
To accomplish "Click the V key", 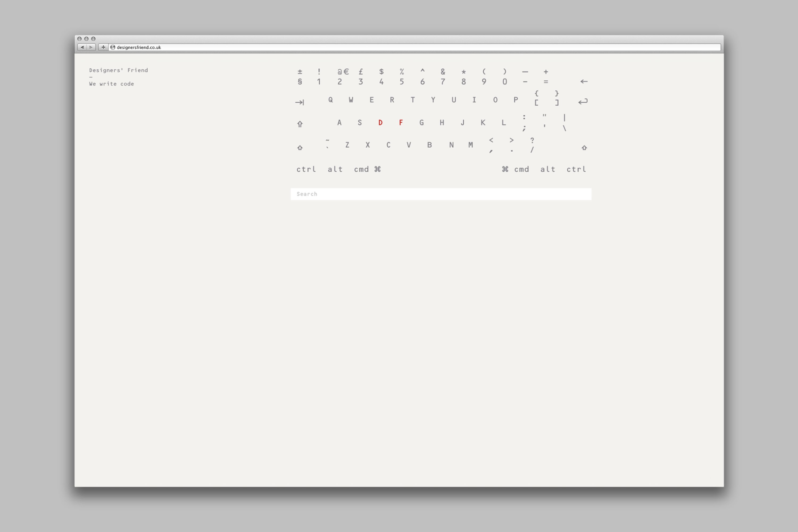I will tap(409, 145).
